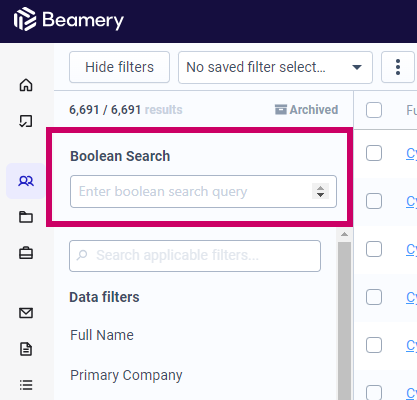Image resolution: width=417 pixels, height=400 pixels.
Task: Open the folder icon in sidebar
Action: point(26,217)
